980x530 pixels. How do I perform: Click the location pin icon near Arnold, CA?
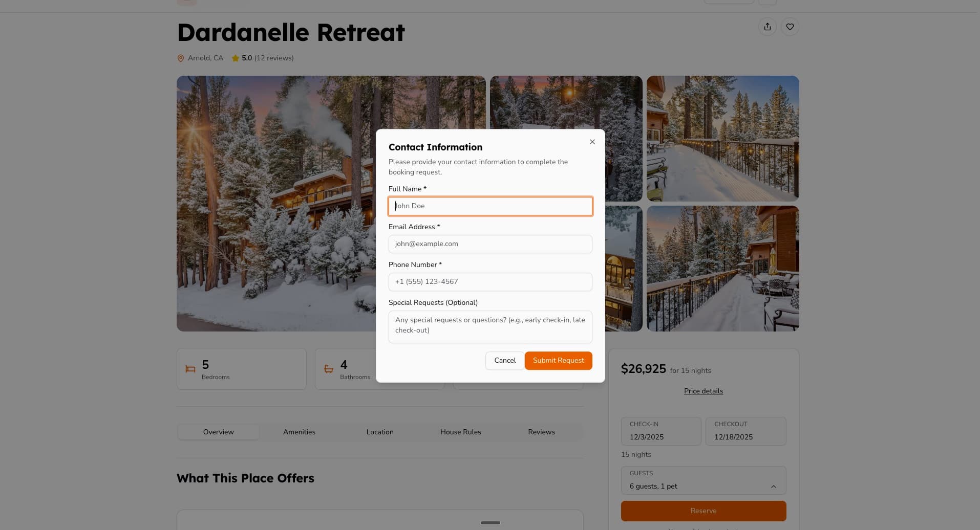click(x=180, y=58)
